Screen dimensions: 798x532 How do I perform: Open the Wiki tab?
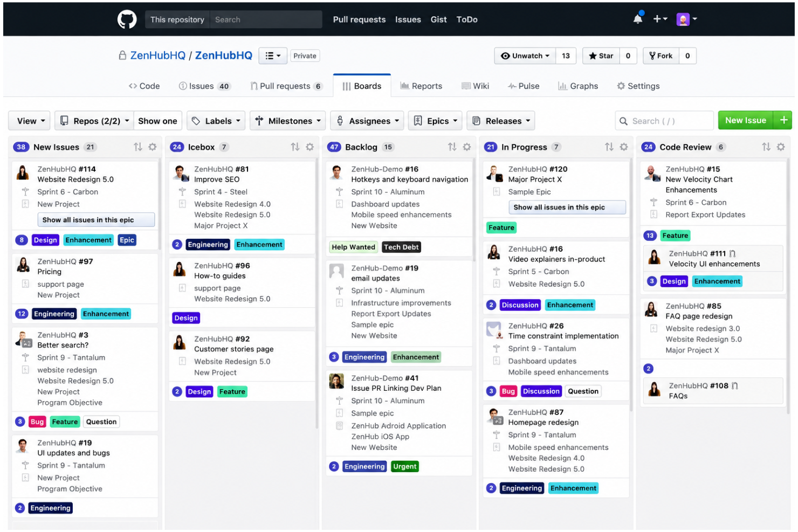point(476,86)
